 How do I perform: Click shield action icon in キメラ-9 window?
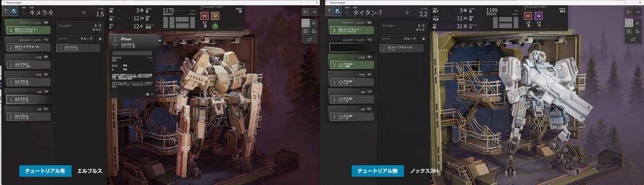tap(215, 16)
